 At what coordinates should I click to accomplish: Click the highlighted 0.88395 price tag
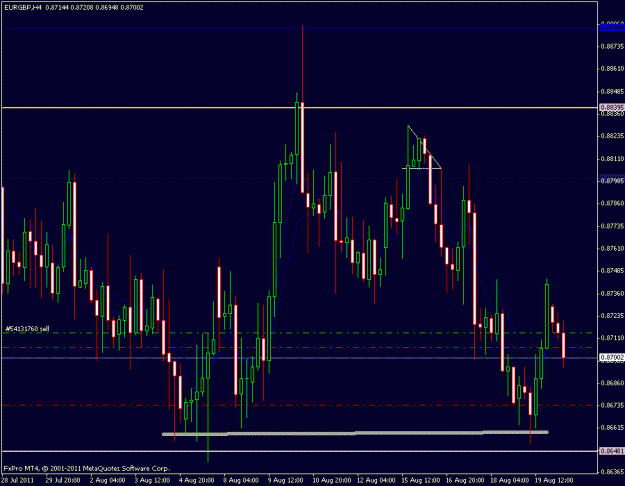pyautogui.click(x=612, y=108)
